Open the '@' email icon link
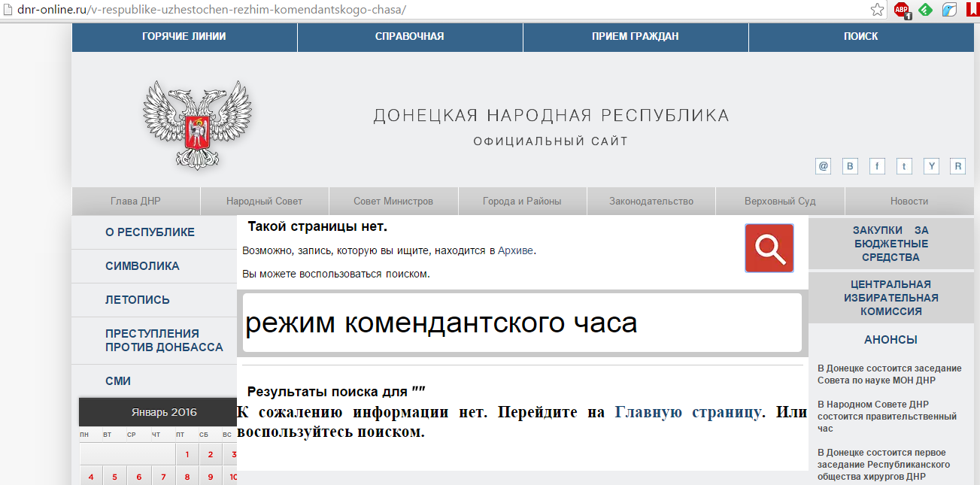Screen dimensions: 980x485 click(x=824, y=166)
